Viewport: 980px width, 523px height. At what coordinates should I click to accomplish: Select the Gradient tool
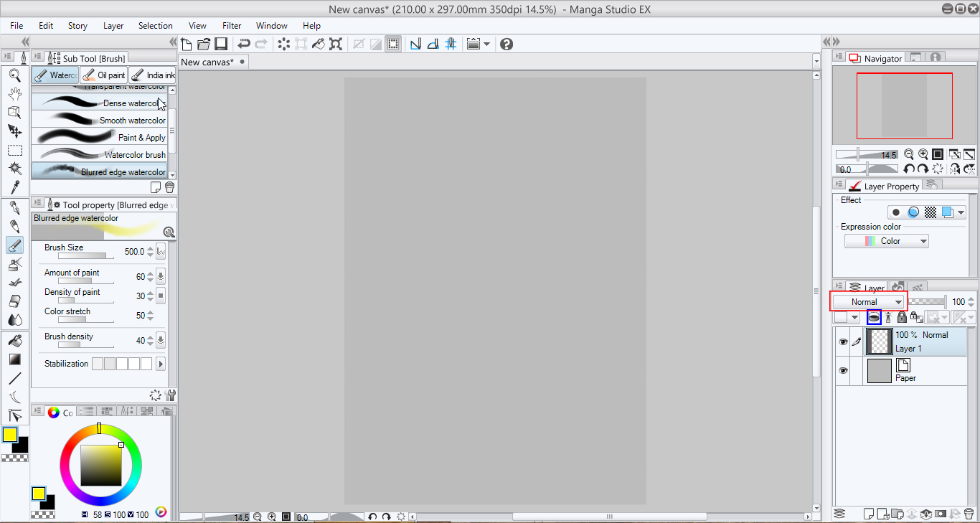click(x=14, y=359)
